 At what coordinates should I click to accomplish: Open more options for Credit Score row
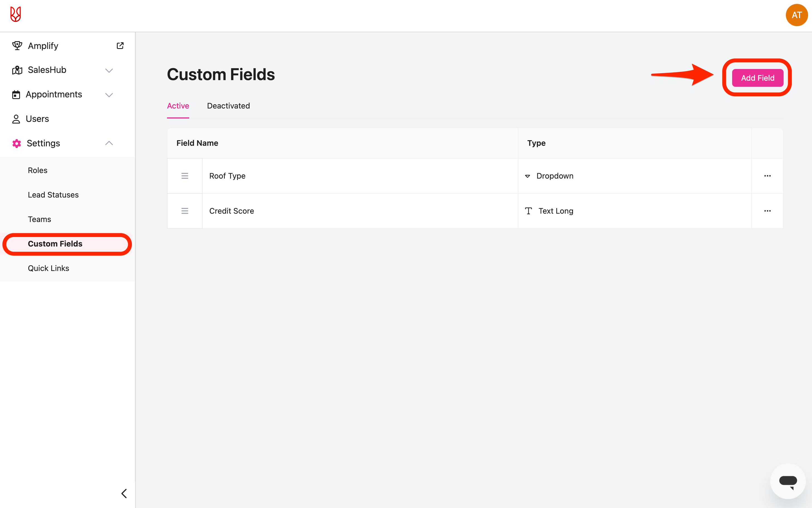point(767,211)
